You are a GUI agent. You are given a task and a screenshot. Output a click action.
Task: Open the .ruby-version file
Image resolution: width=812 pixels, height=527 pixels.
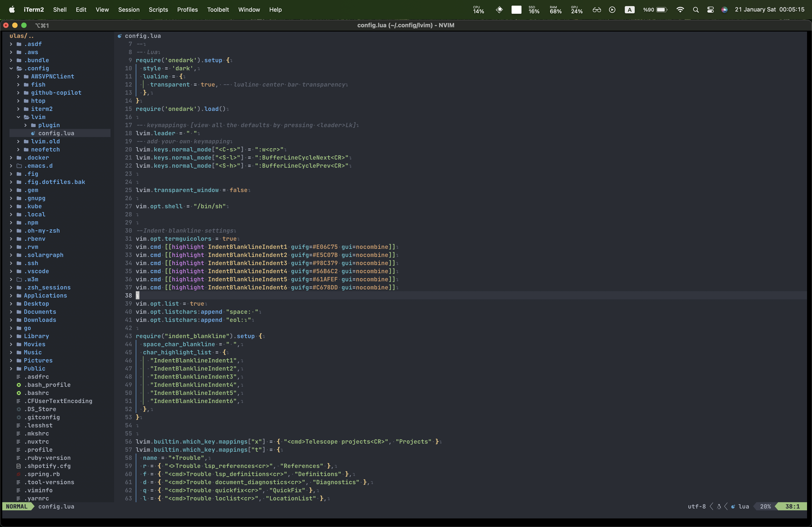point(47,458)
